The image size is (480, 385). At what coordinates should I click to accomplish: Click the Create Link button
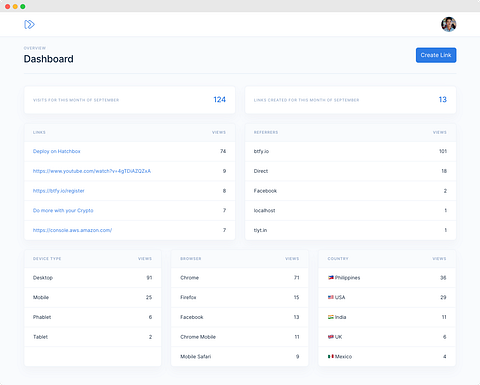pos(436,55)
